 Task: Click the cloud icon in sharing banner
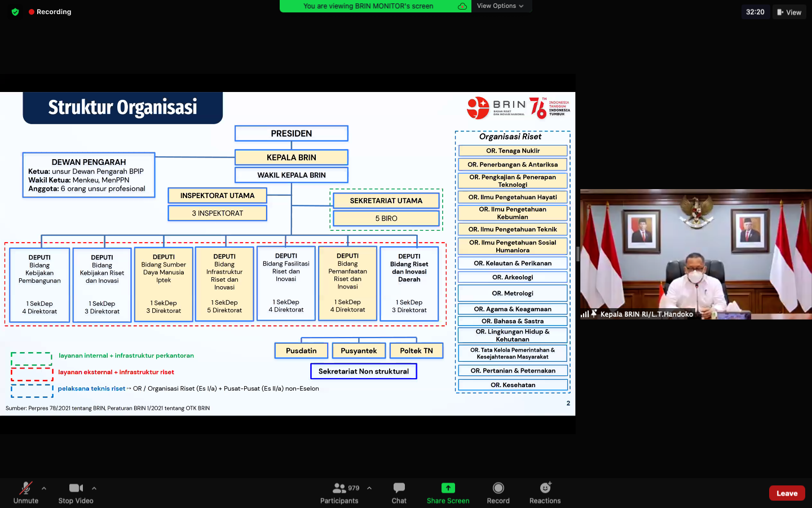pos(462,6)
